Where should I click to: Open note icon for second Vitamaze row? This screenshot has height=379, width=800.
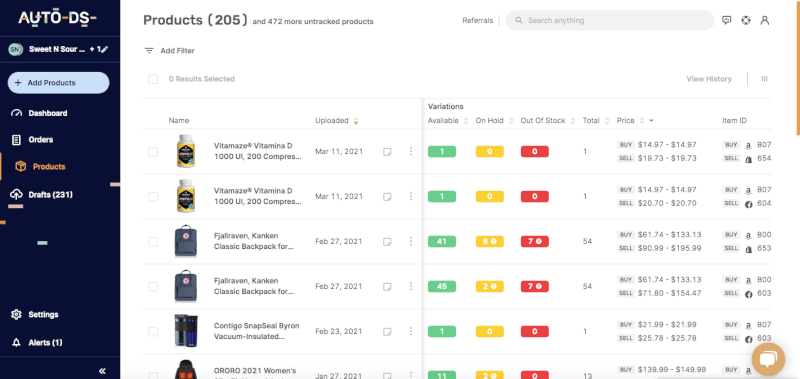(x=387, y=196)
